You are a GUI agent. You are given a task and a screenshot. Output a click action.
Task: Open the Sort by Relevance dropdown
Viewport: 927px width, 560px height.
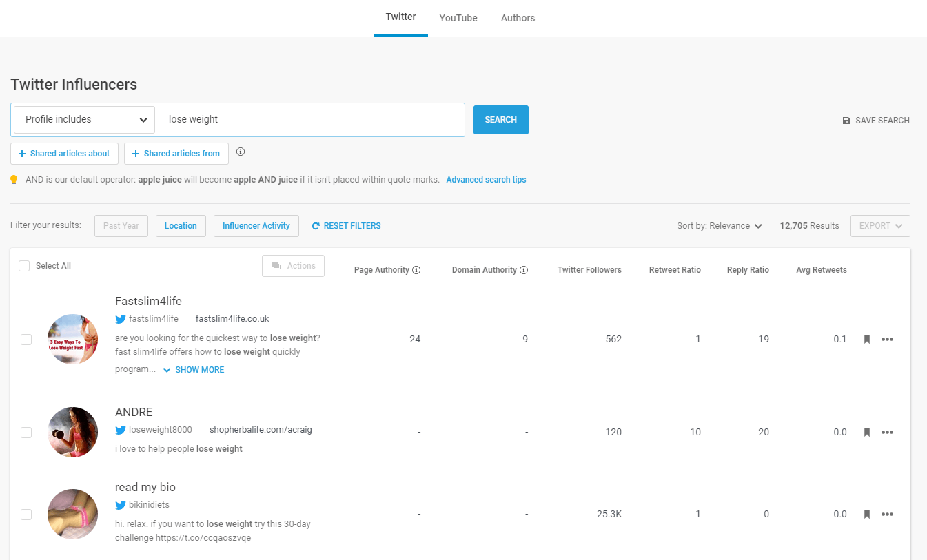point(720,226)
